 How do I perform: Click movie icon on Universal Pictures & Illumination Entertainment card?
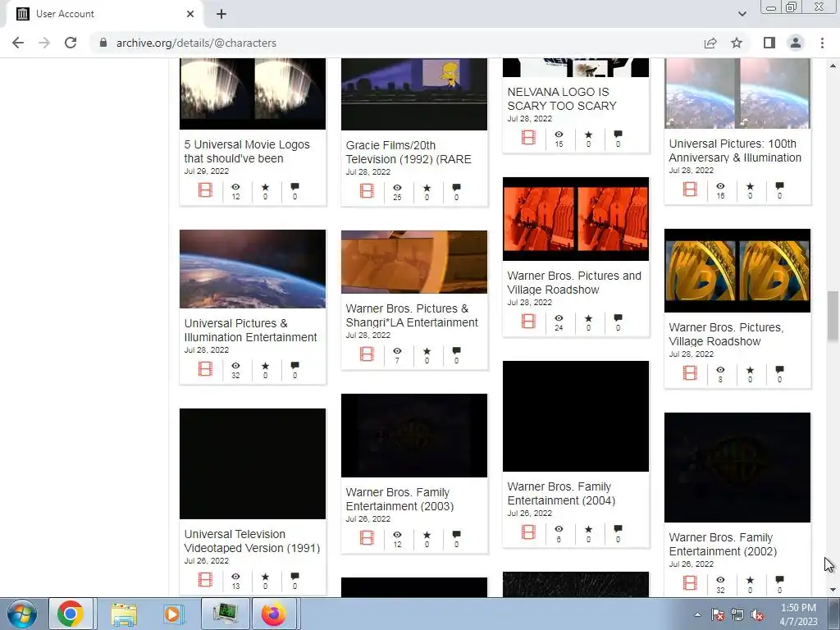(205, 369)
